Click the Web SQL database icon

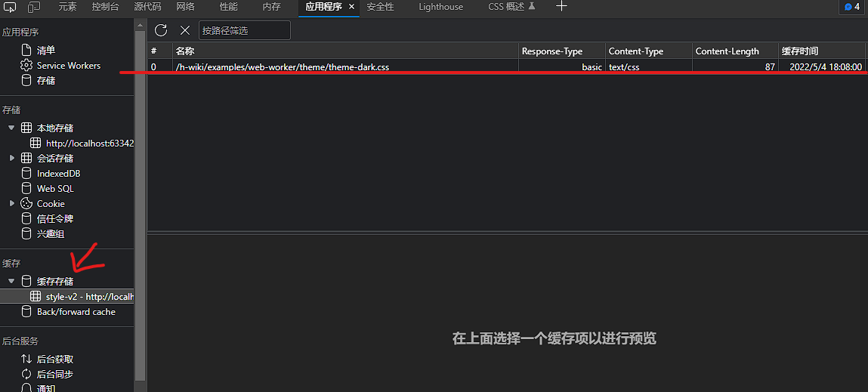(26, 189)
